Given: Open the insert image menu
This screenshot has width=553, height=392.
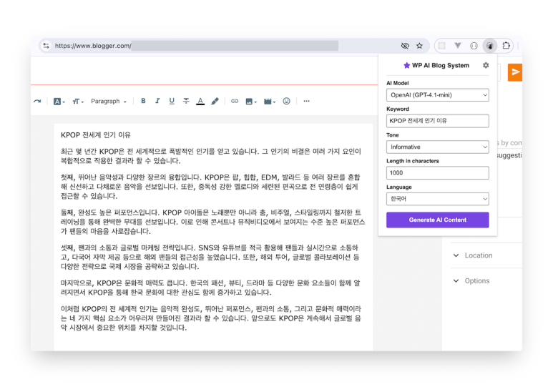Looking at the screenshot, I should coord(251,102).
